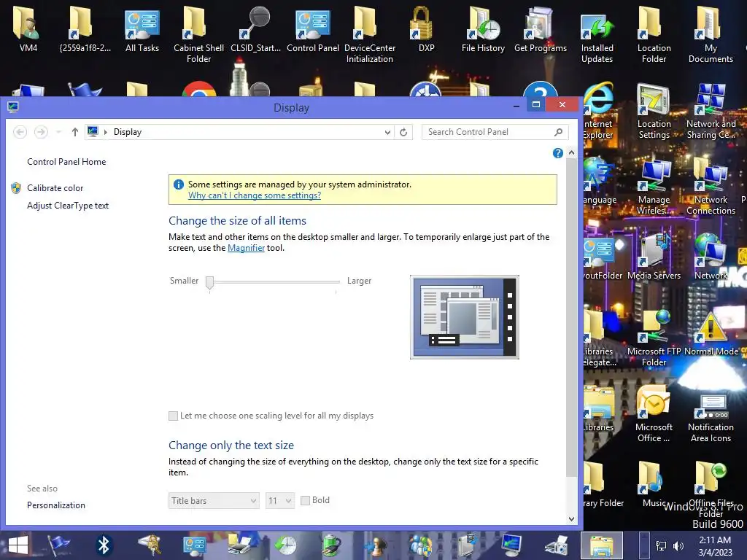Click the Display breadcrumb in address bar
The height and width of the screenshot is (560, 747).
point(128,132)
